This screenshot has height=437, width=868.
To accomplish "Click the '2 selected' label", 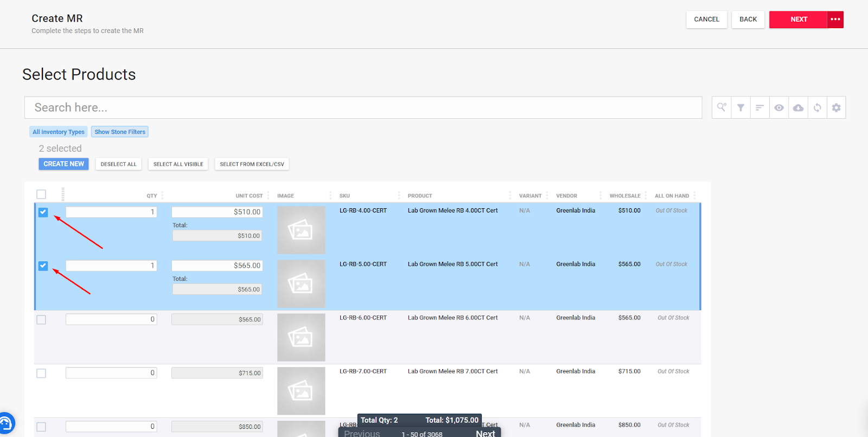I will click(x=60, y=149).
